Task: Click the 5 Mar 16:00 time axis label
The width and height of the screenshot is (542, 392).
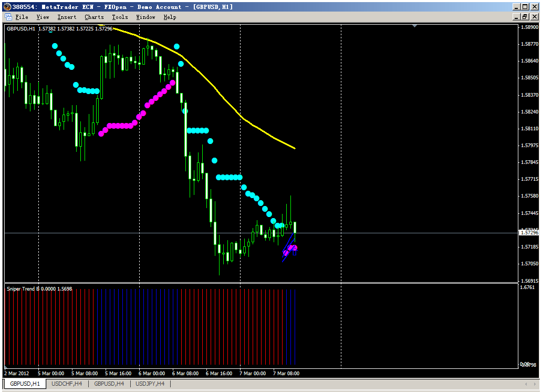Action: click(118, 374)
